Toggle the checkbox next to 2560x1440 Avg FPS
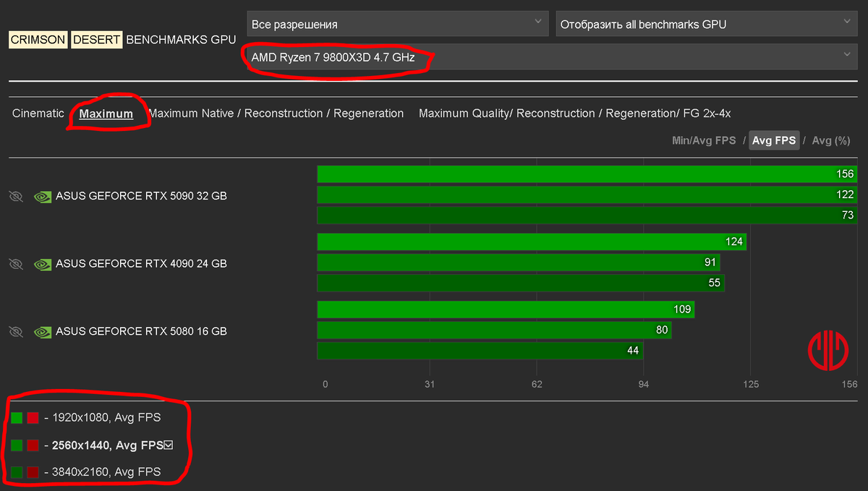Image resolution: width=868 pixels, height=491 pixels. [169, 445]
